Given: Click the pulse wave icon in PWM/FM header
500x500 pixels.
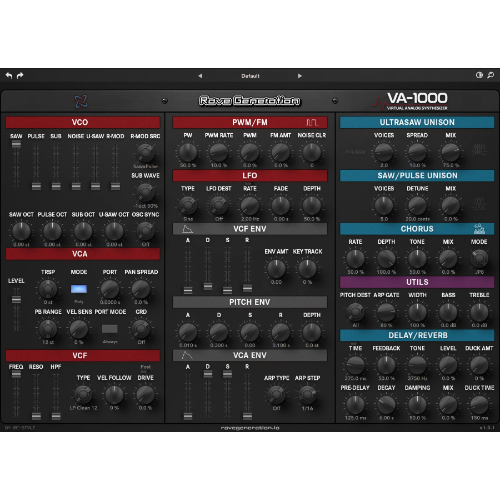Looking at the screenshot, I should coord(312,122).
